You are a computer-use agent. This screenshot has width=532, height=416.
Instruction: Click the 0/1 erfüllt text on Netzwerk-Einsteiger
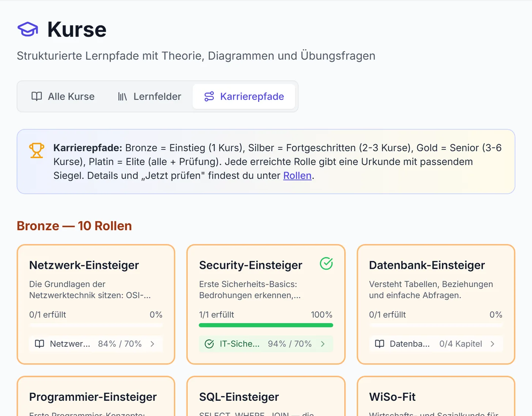[x=47, y=315]
